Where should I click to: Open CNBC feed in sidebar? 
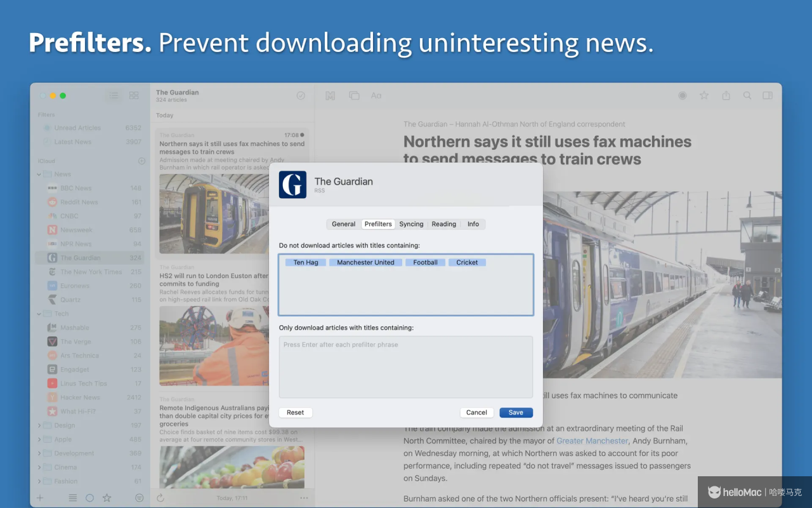(89, 216)
